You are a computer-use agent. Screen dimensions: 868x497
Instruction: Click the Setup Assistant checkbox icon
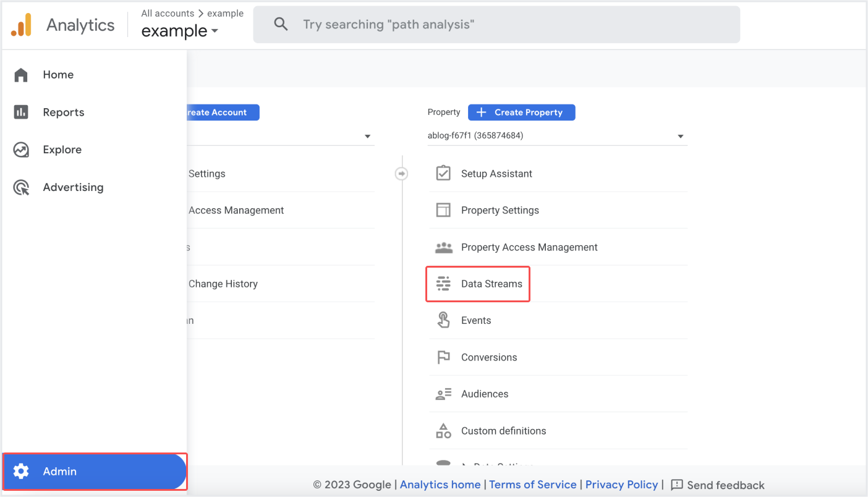coord(443,173)
